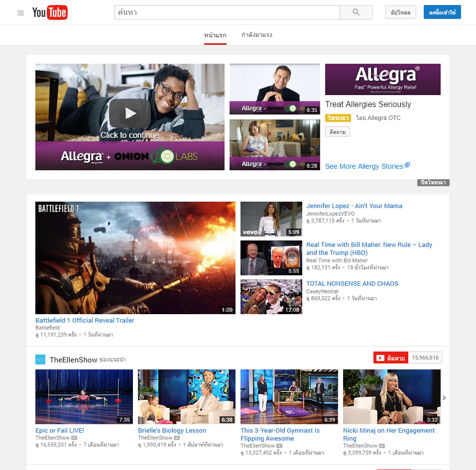Click the YouTube logo

(x=50, y=13)
